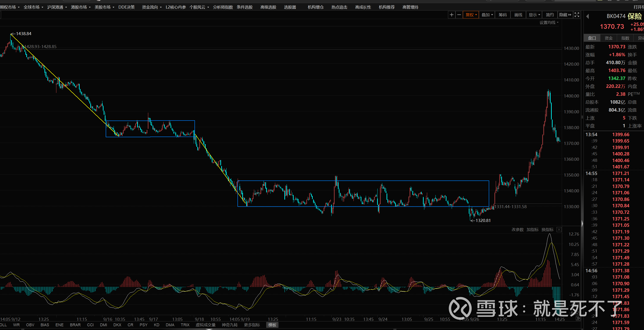Switch to the 资金 tab
This screenshot has width=644, height=330.
point(608,38)
